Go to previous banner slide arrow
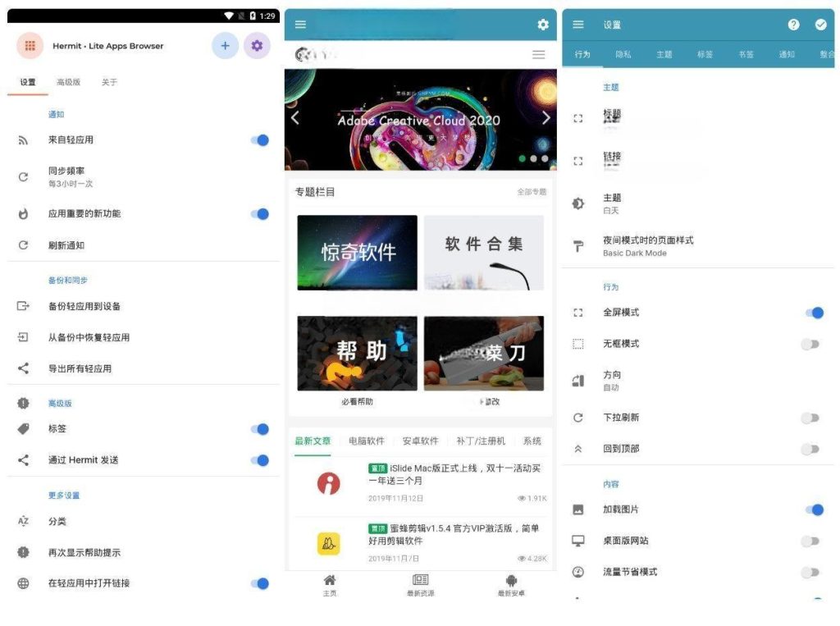The height and width of the screenshot is (626, 840). click(295, 118)
